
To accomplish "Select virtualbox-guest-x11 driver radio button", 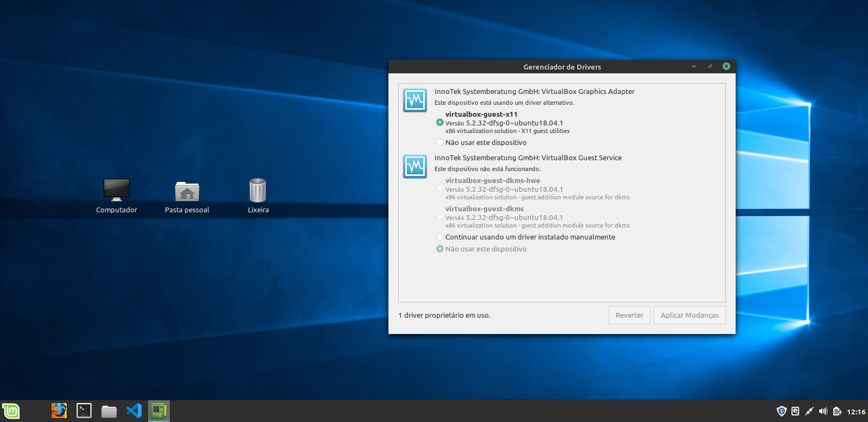I will click(x=440, y=122).
